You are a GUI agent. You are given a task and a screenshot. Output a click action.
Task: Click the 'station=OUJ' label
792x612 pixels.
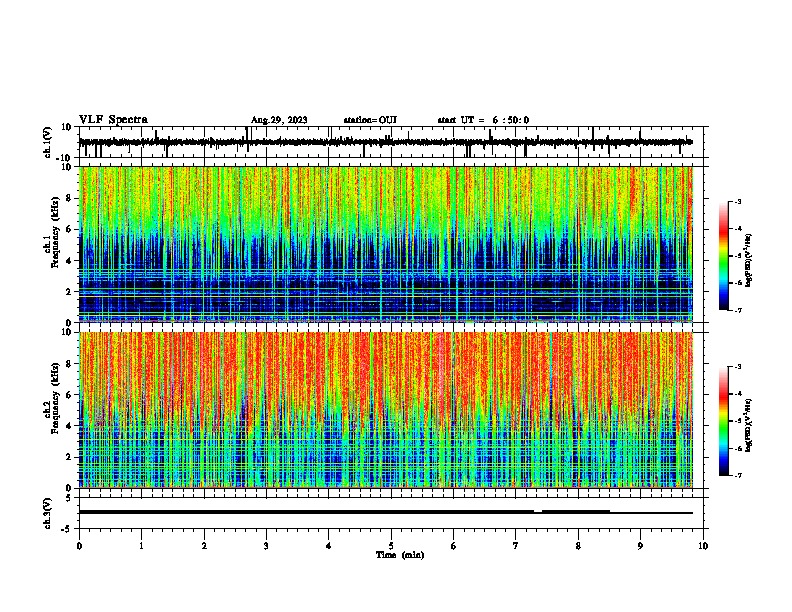pyautogui.click(x=370, y=120)
